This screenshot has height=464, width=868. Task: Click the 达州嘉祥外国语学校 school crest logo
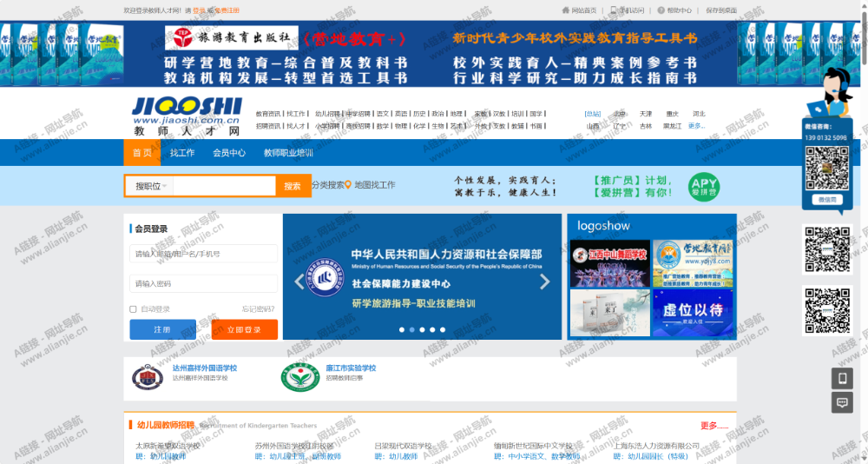[148, 377]
